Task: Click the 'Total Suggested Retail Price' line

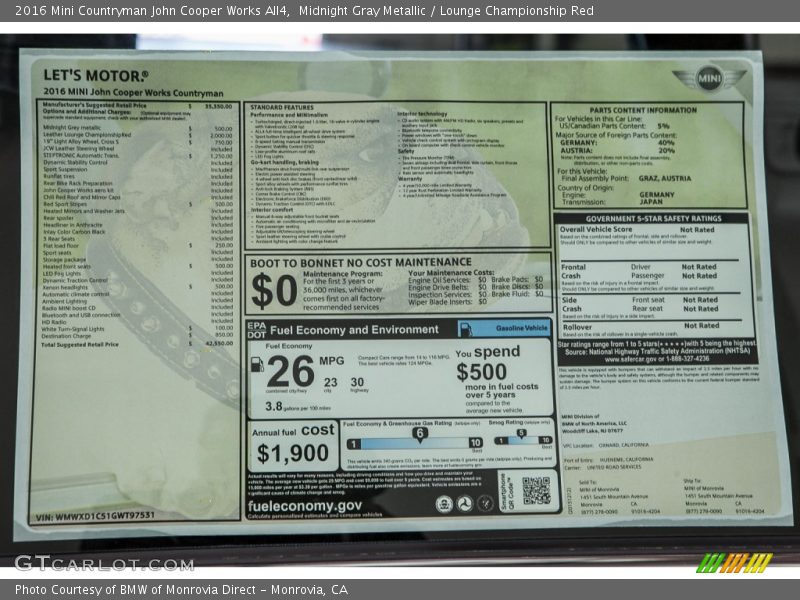Action: pyautogui.click(x=137, y=344)
